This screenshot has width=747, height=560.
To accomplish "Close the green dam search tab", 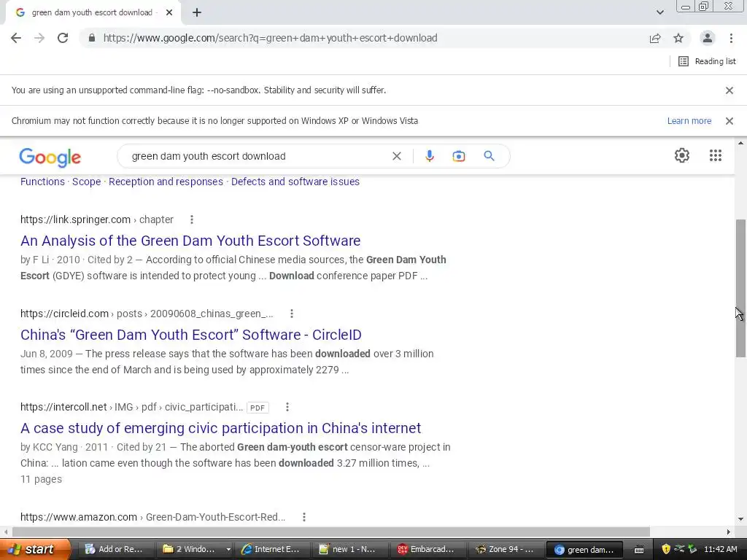I will [169, 12].
